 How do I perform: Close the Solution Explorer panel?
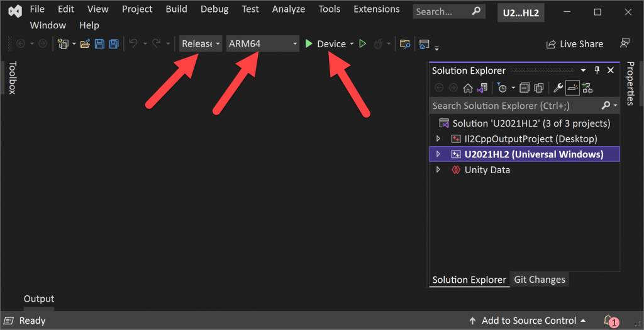pos(611,71)
